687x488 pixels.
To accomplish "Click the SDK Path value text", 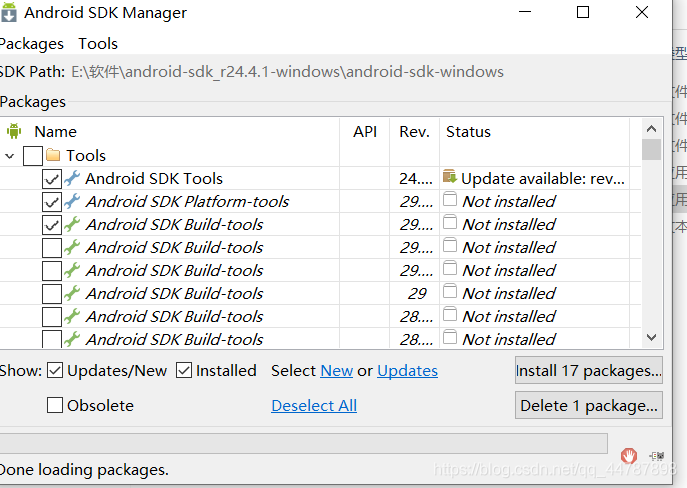I will [287, 71].
